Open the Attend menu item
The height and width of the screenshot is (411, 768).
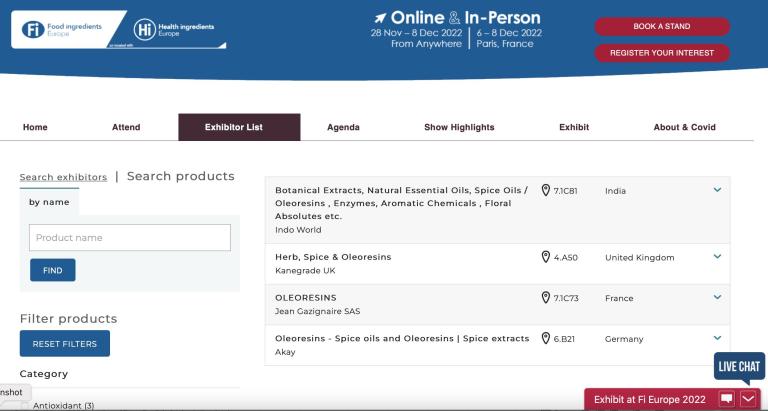126,127
